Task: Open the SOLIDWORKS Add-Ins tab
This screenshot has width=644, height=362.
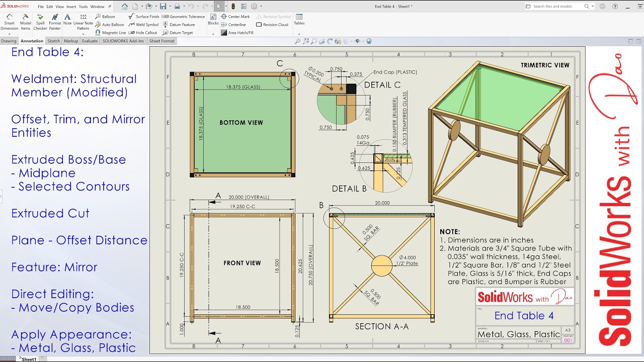Action: coord(123,41)
